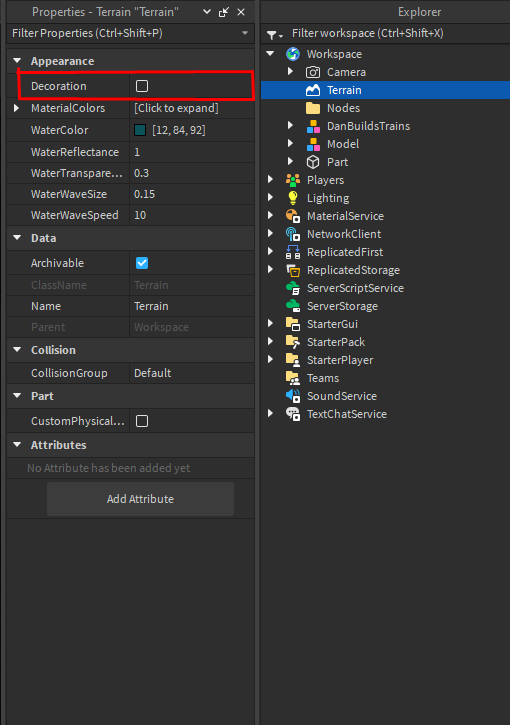
Task: Click [Click to expand] for MaterialColors
Action: tap(176, 108)
